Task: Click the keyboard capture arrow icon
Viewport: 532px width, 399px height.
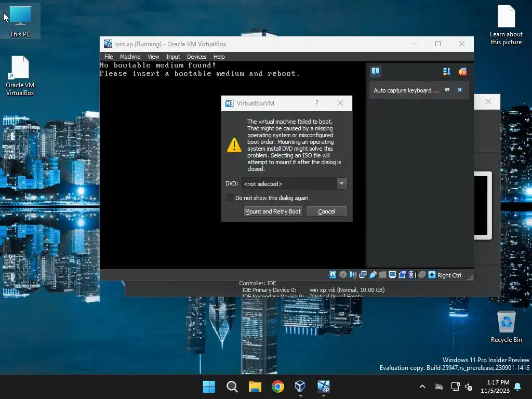Action: pyautogui.click(x=432, y=275)
